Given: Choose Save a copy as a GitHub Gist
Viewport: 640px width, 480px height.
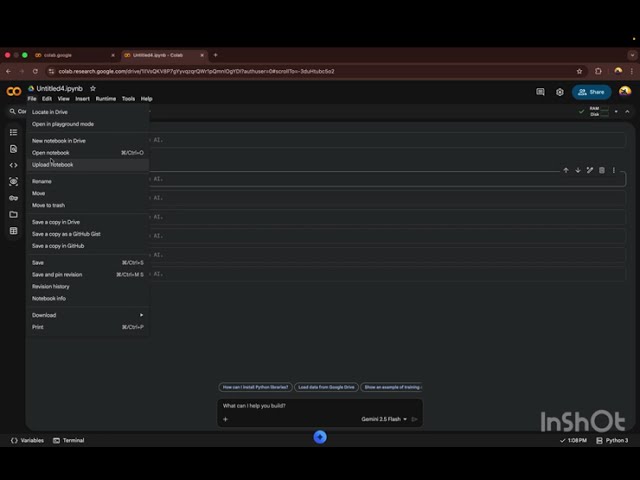Looking at the screenshot, I should [88, 234].
